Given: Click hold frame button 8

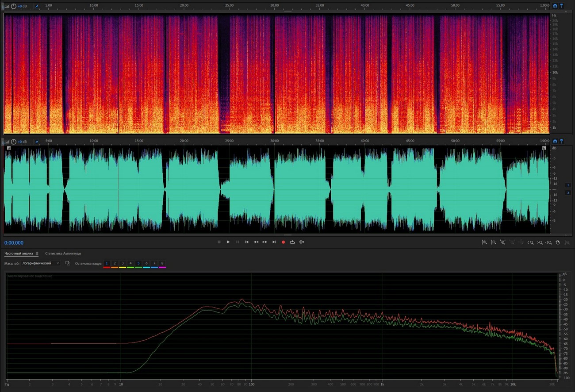Looking at the screenshot, I should point(162,263).
